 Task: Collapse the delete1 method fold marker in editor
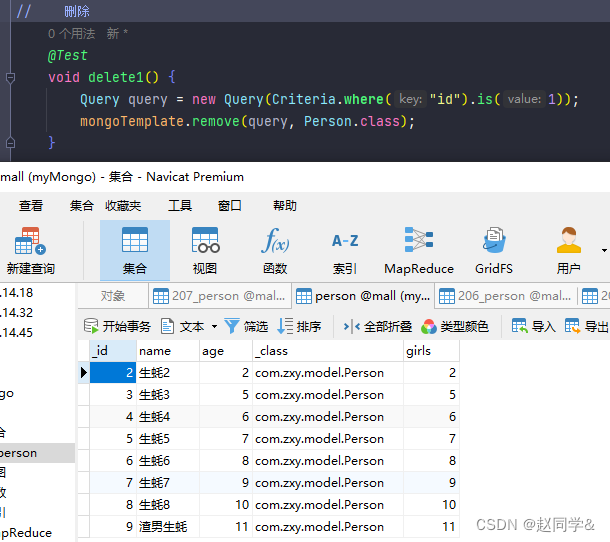(x=11, y=78)
